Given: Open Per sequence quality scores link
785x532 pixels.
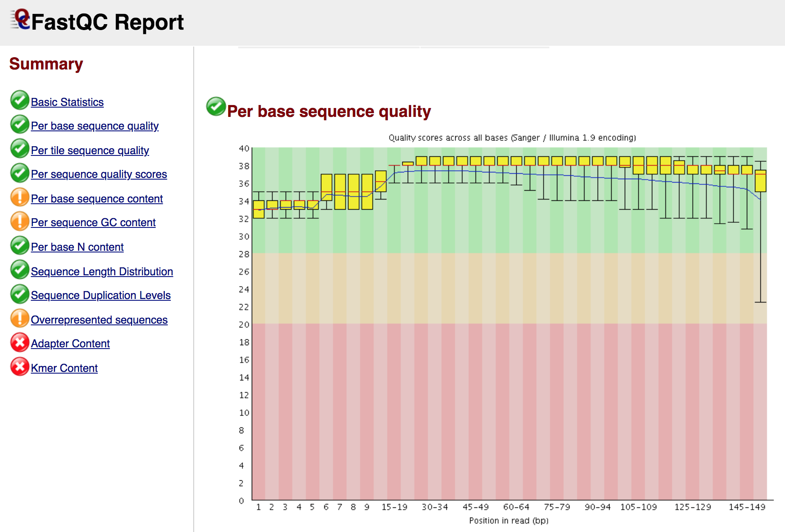Looking at the screenshot, I should pyautogui.click(x=99, y=174).
